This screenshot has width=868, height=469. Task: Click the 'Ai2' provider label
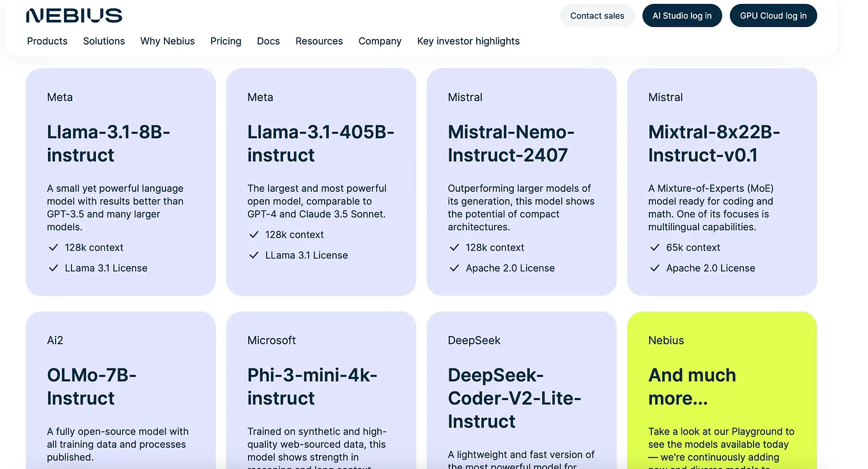pyautogui.click(x=55, y=340)
